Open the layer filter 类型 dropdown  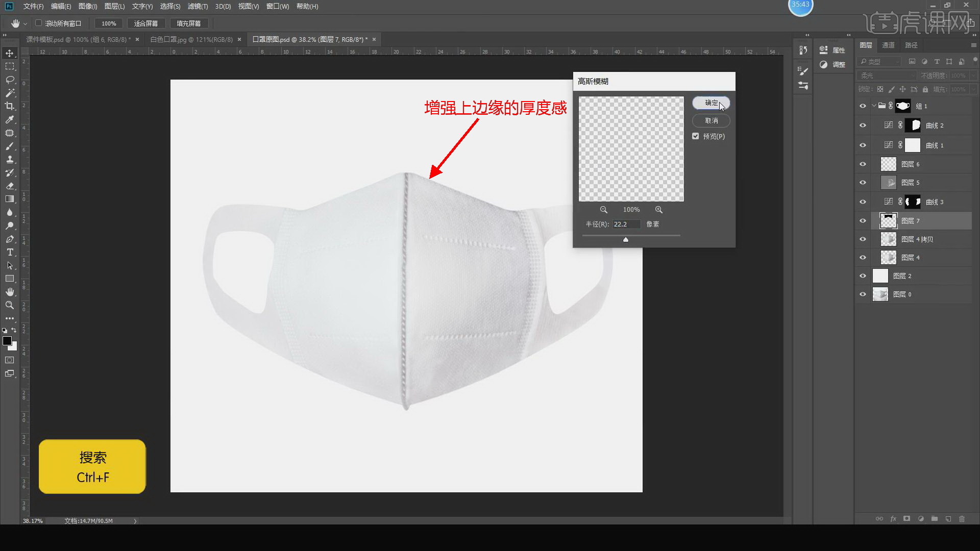pos(880,62)
